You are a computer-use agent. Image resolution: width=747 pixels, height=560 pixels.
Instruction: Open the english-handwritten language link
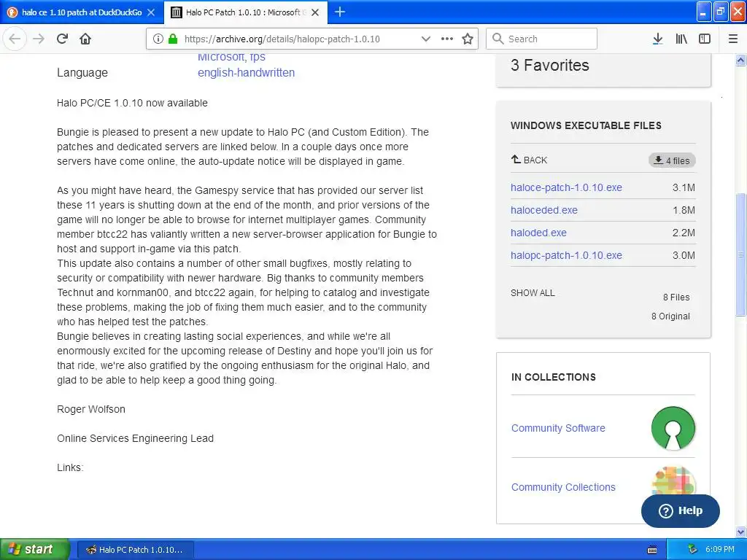246,72
